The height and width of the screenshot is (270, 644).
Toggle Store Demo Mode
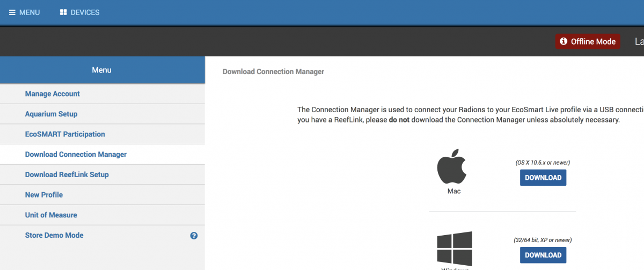(x=54, y=235)
